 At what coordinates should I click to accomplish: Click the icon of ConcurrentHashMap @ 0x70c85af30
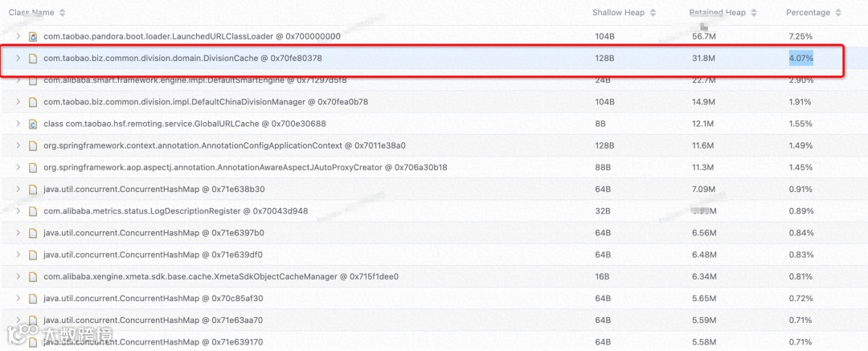33,299
